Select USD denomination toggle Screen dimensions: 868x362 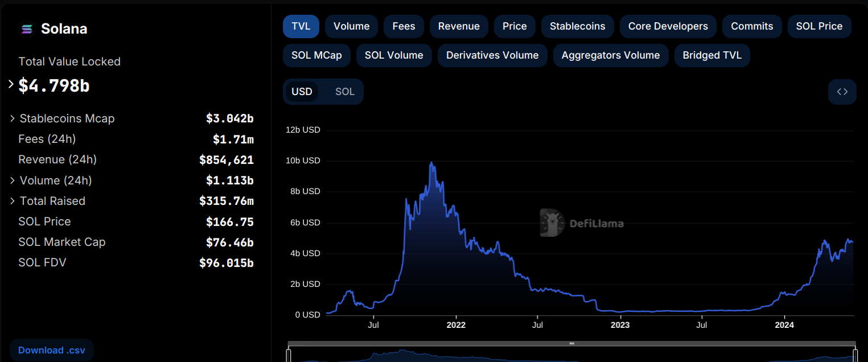(302, 92)
